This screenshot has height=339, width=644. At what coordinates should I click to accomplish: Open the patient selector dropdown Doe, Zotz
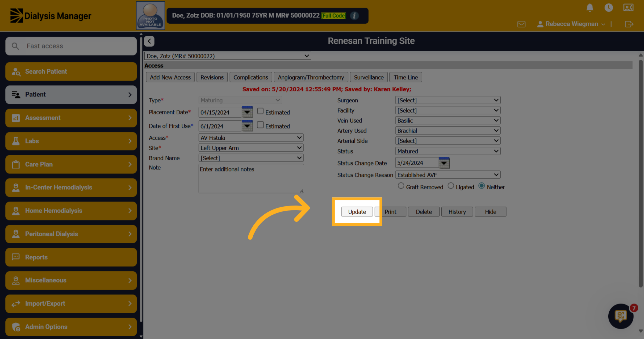pyautogui.click(x=228, y=56)
